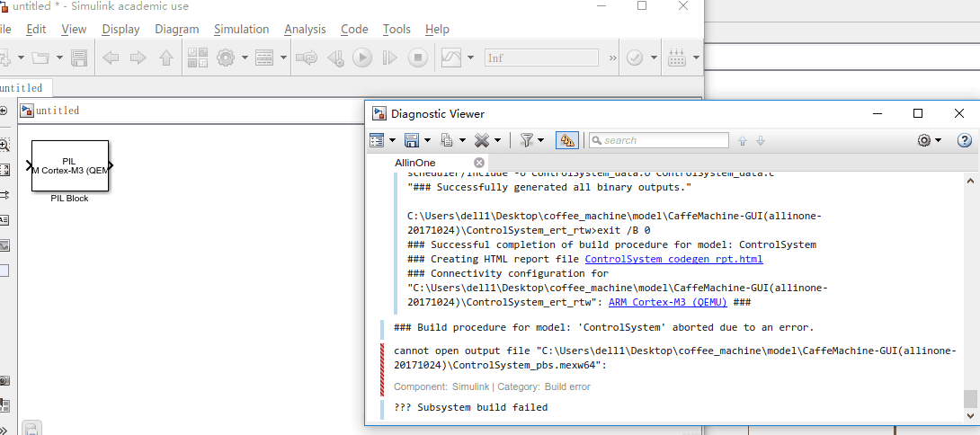Screen dimensions: 980x435
Task: Click the ARM Cortex-M3 (QEMU) link
Action: (667, 302)
